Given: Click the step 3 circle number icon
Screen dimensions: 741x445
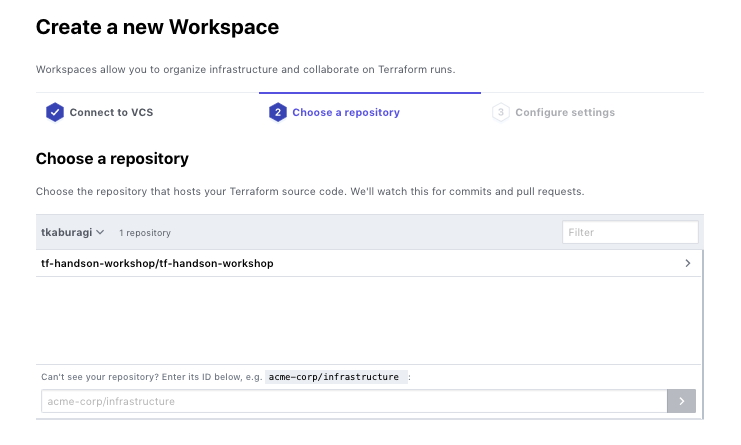Looking at the screenshot, I should pyautogui.click(x=500, y=112).
